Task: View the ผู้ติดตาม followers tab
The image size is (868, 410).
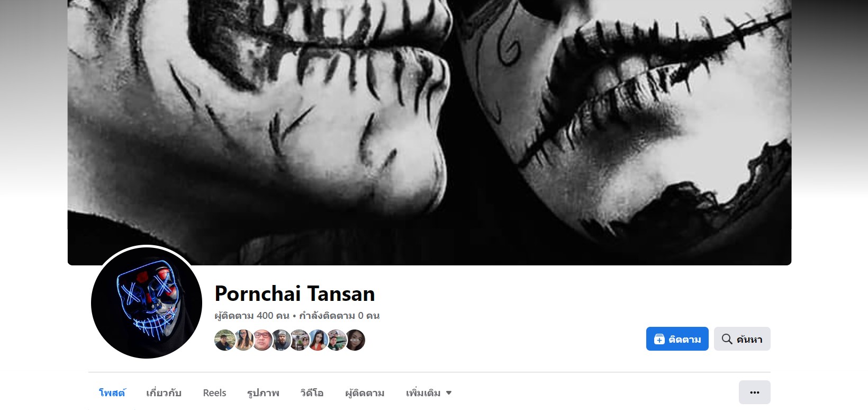Action: 365,393
